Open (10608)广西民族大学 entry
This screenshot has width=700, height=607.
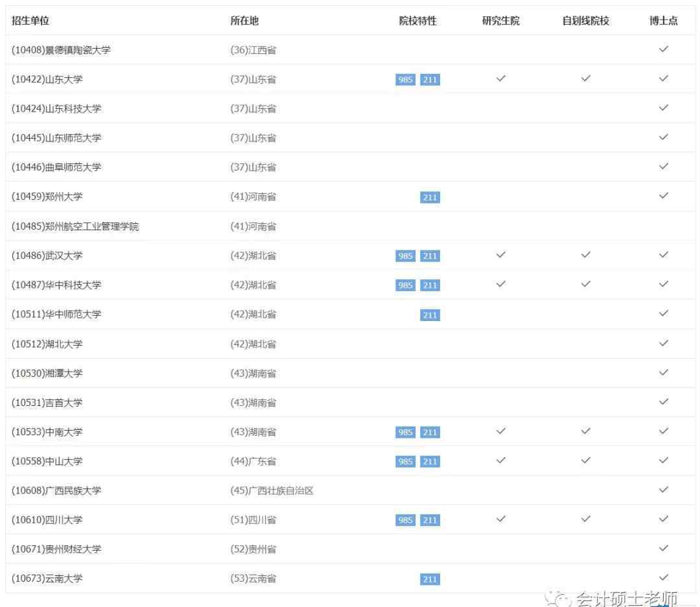(56, 490)
